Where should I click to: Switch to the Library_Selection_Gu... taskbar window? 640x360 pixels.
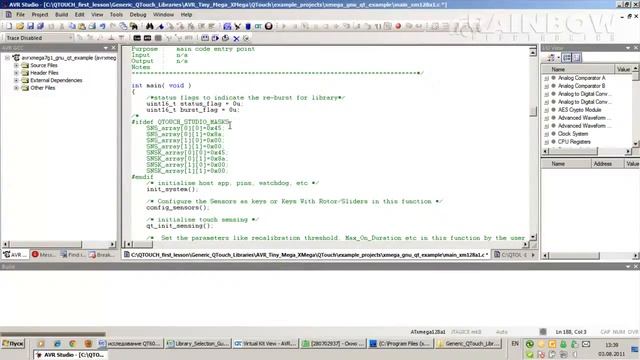(x=198, y=344)
